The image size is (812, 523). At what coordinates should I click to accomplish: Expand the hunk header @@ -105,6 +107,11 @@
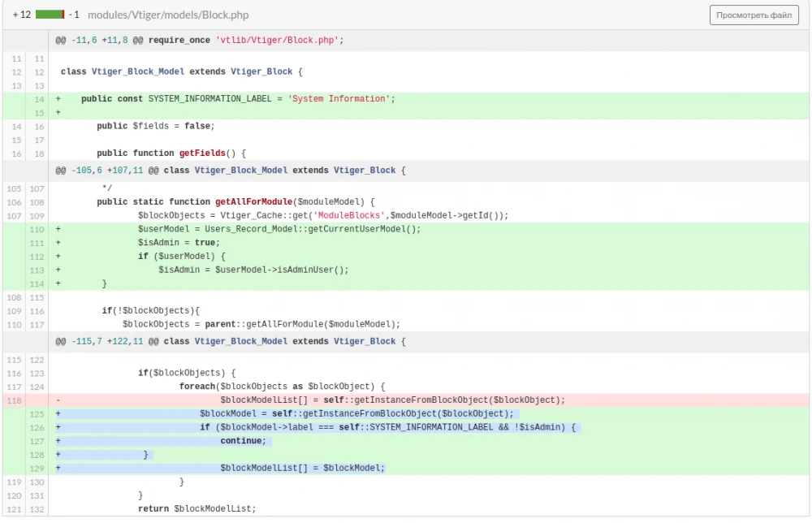coord(230,171)
